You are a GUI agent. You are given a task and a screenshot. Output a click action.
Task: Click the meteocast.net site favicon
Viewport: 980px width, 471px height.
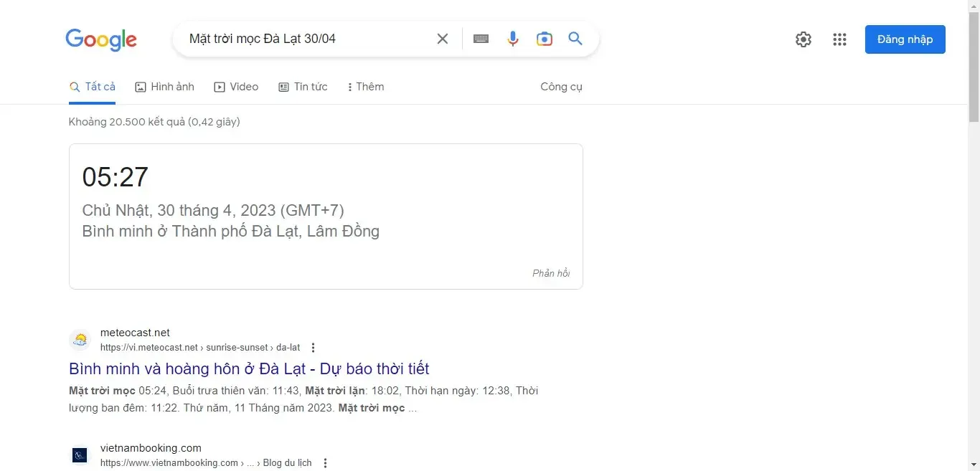click(80, 339)
